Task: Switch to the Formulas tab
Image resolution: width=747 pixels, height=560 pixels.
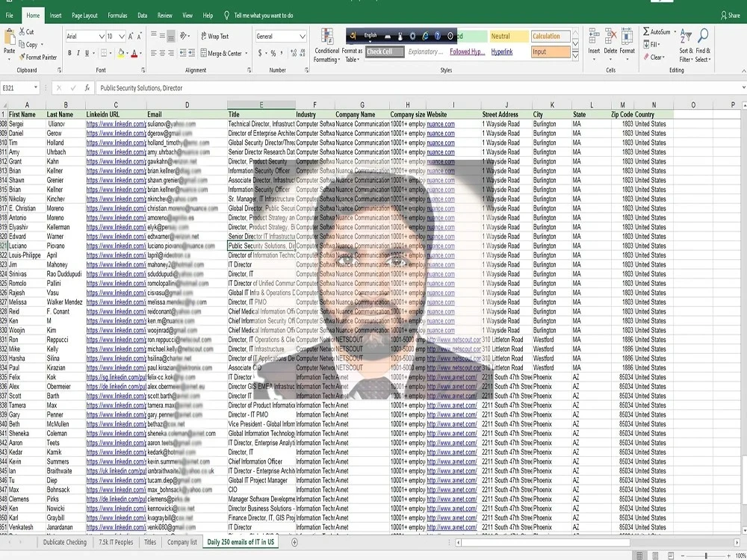Action: pos(117,15)
